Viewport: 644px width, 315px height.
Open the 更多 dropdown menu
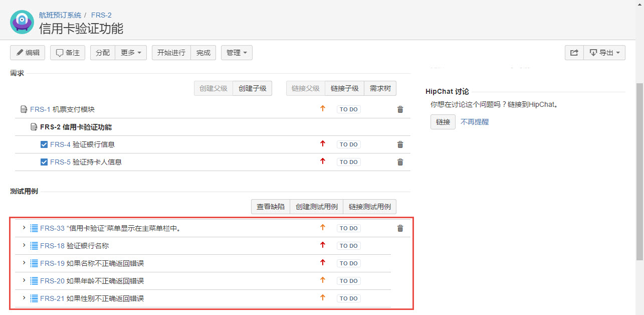[131, 53]
